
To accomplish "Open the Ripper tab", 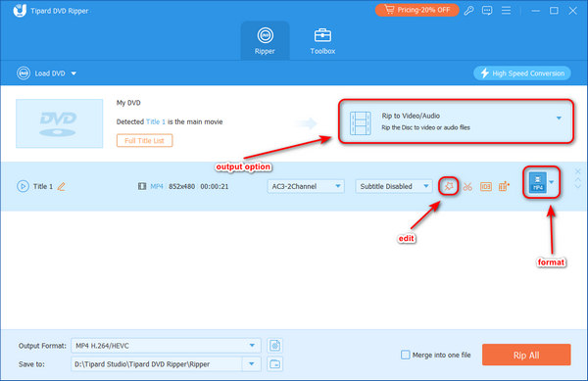I will tap(265, 41).
